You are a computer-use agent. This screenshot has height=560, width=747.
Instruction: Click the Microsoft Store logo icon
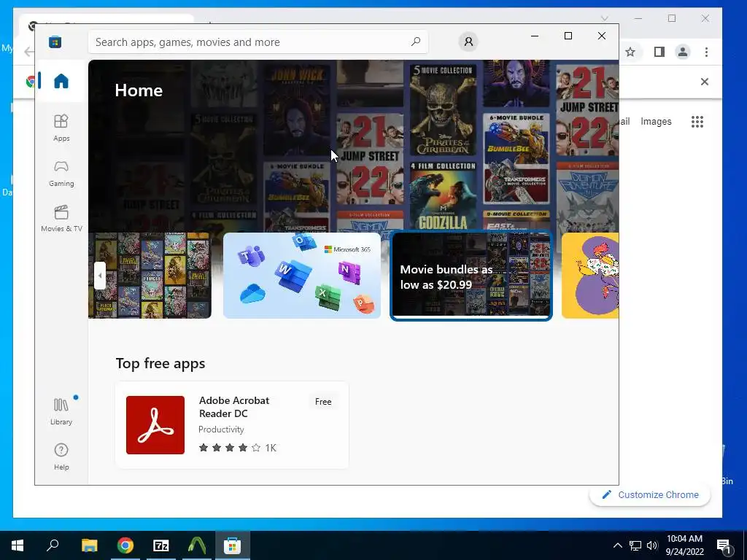coord(55,42)
